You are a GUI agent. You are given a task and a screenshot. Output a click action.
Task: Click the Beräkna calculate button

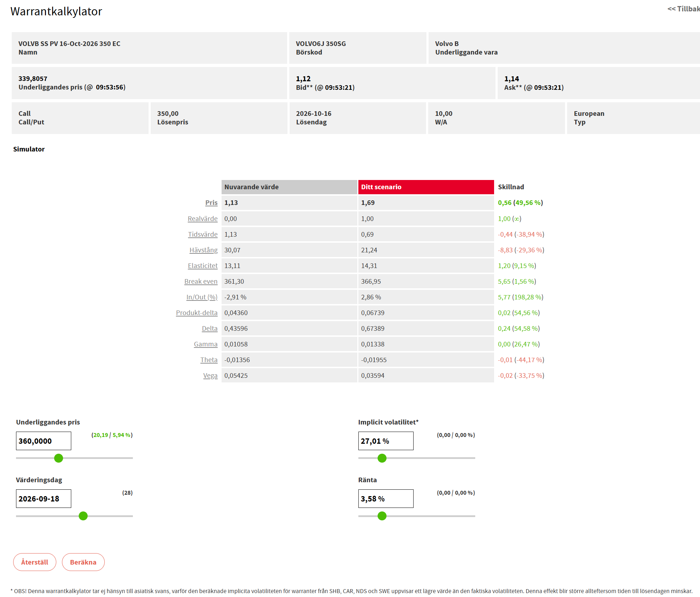(x=83, y=562)
